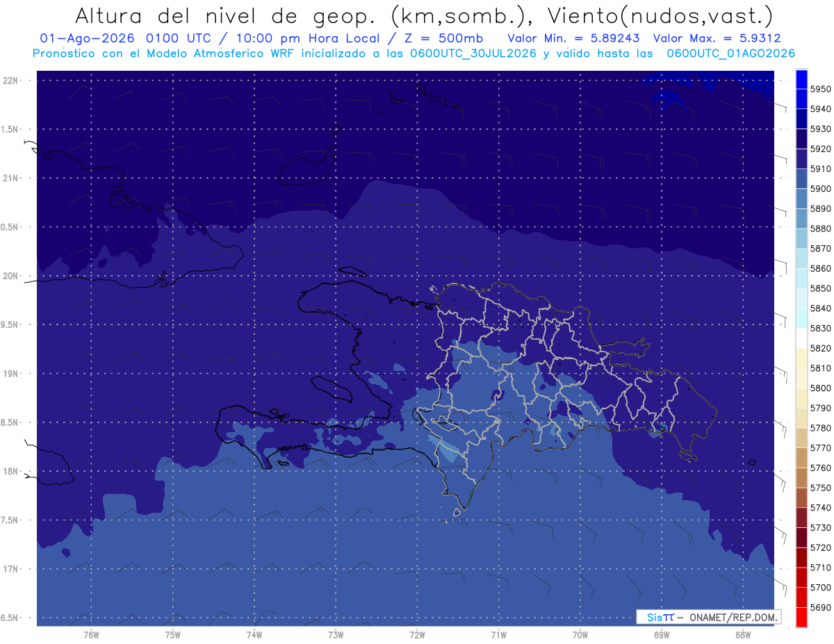Click the '0600UTC_01AGO2026' valid-until time
This screenshot has height=644, width=834.
pos(731,53)
